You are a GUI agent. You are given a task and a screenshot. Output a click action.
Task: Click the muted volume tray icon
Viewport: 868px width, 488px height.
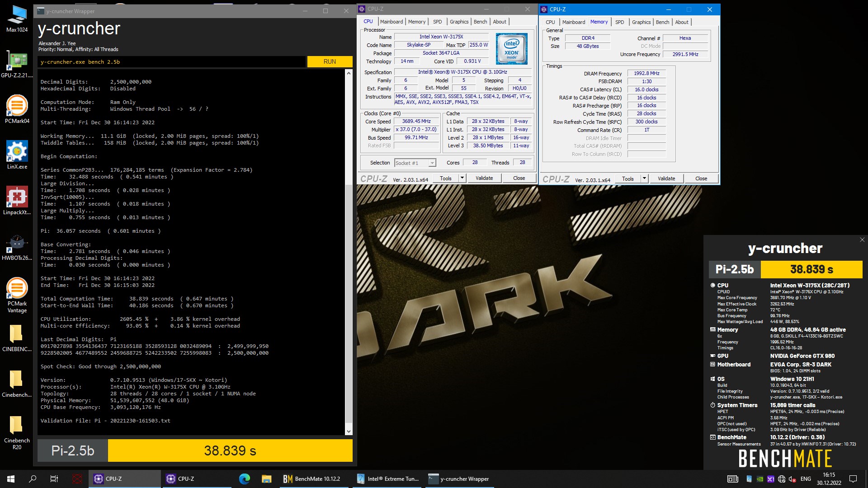point(792,479)
